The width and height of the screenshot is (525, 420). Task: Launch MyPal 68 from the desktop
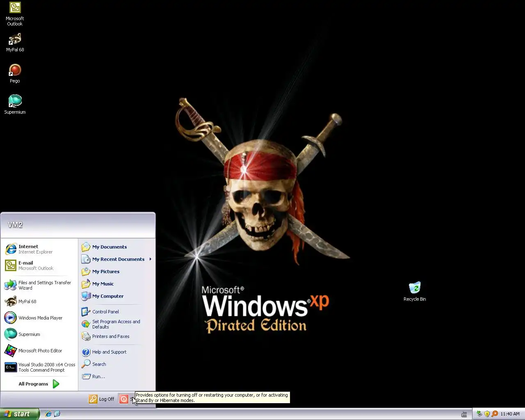15,43
